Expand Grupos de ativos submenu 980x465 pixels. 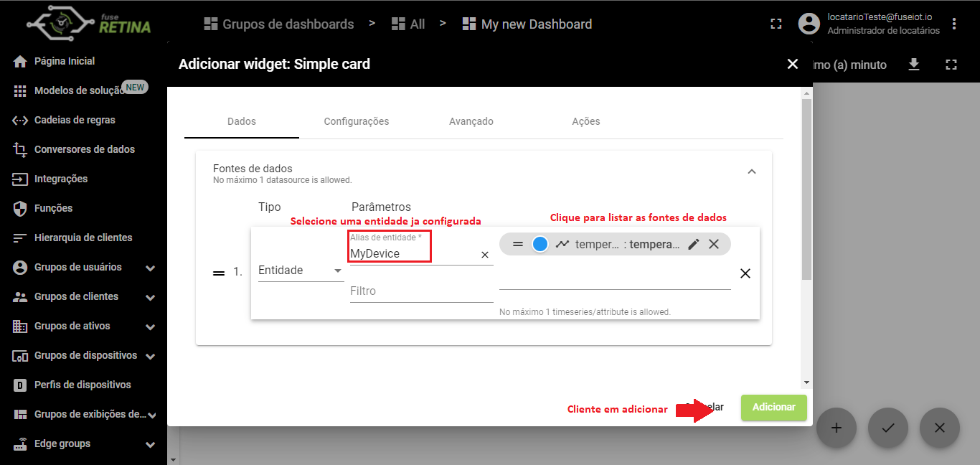[151, 327]
